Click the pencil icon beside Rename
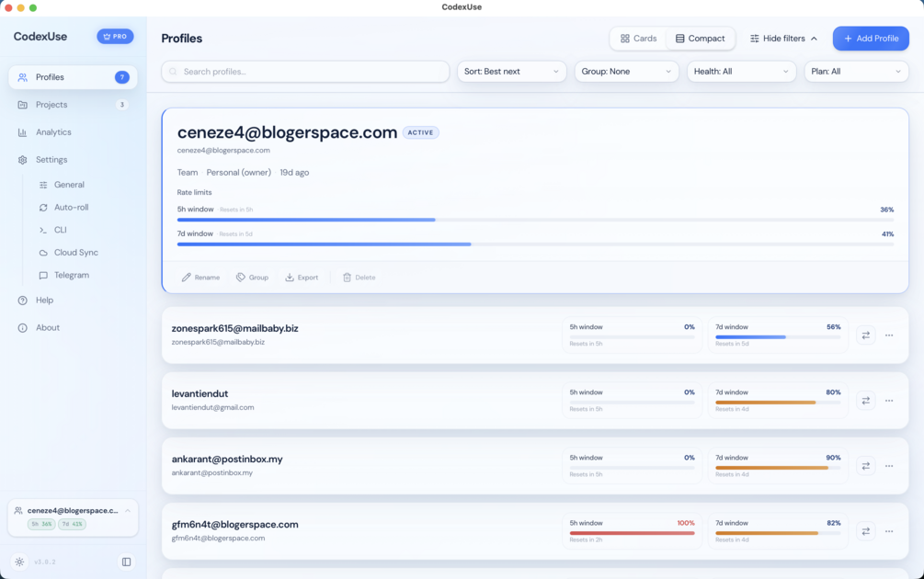 [x=187, y=278]
